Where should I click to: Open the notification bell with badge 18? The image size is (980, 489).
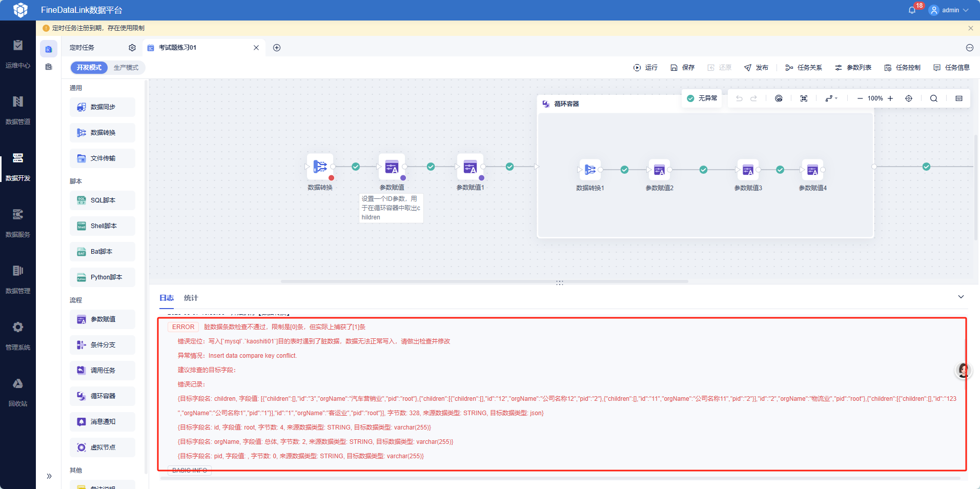[912, 10]
